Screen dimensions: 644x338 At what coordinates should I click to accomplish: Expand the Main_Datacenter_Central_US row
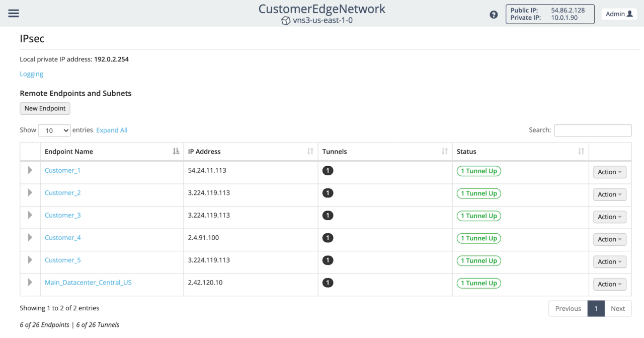30,283
